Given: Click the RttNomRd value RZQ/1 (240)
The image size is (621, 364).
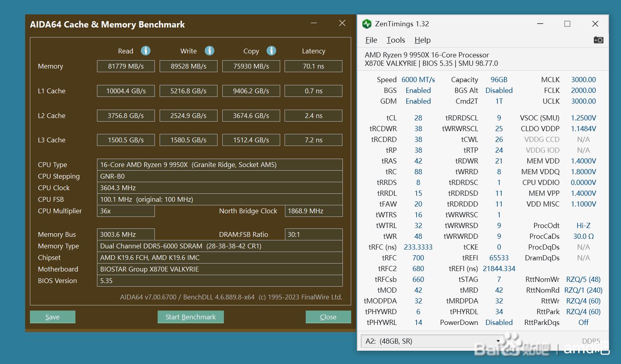Looking at the screenshot, I should point(583,290).
